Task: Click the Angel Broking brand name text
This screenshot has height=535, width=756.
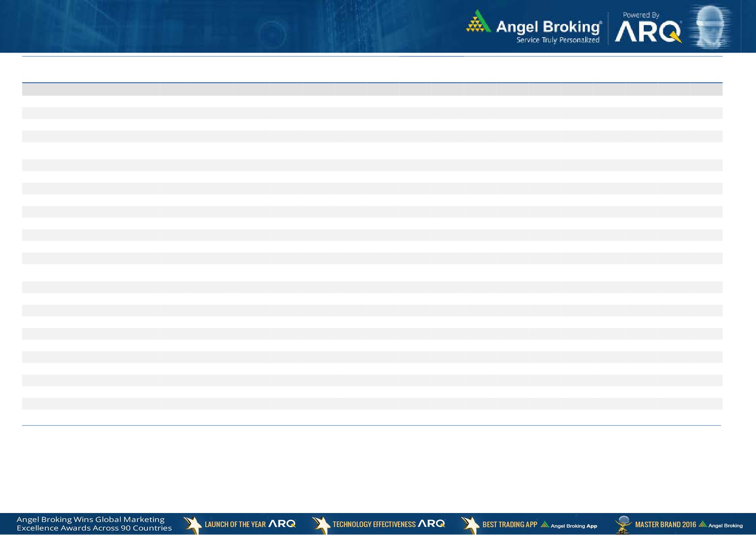Action: [x=549, y=27]
